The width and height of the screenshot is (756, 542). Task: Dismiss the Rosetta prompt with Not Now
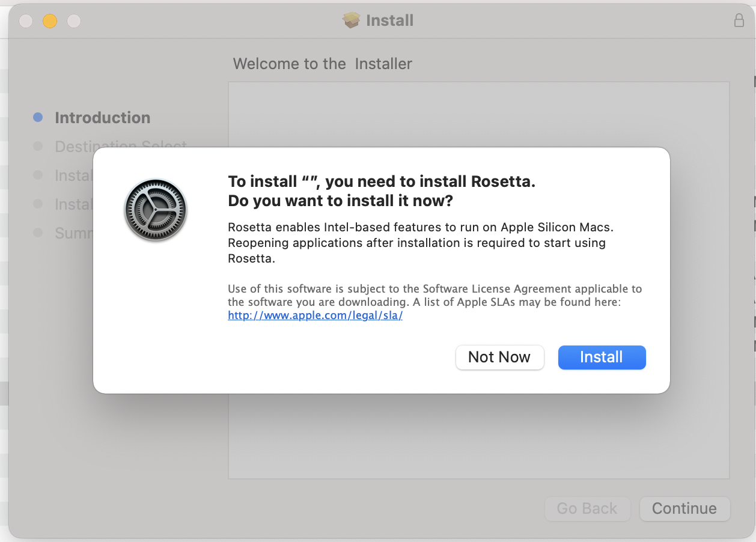click(499, 357)
